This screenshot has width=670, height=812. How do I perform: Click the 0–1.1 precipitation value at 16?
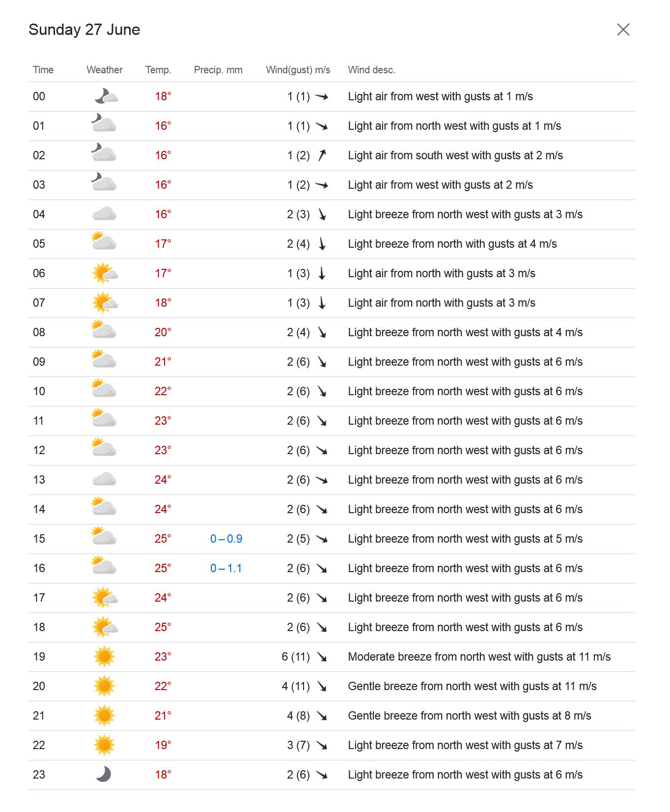coord(226,568)
